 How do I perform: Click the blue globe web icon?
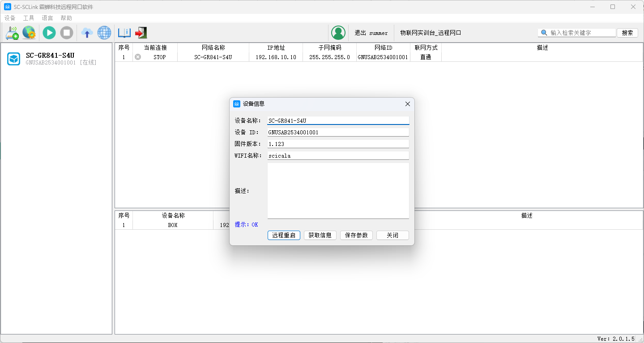point(104,33)
